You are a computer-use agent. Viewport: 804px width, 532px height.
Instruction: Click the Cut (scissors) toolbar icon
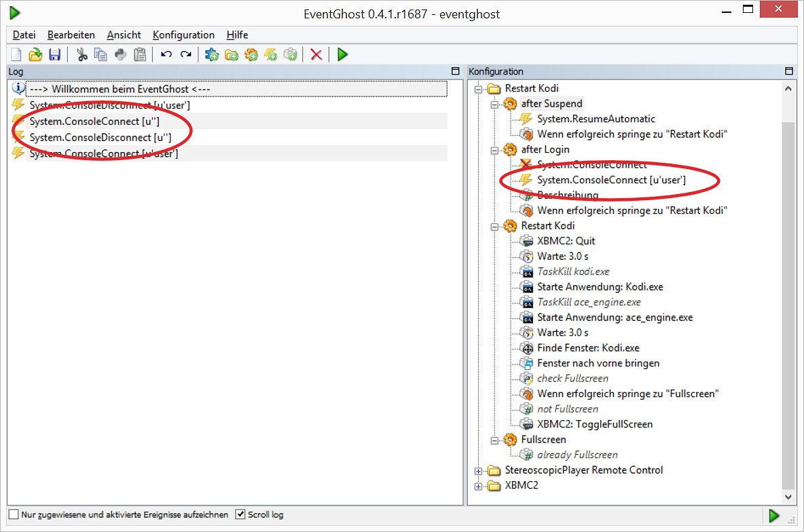[82, 54]
